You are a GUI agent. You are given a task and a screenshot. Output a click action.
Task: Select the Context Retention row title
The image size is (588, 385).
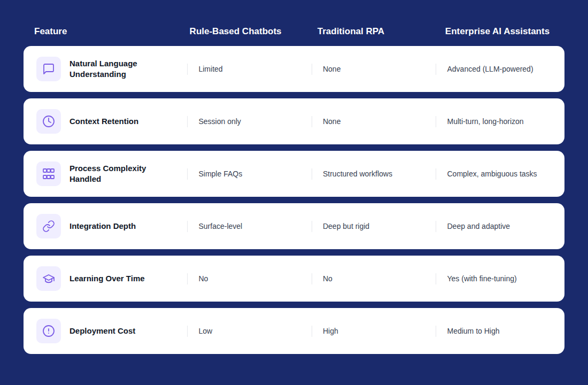104,121
